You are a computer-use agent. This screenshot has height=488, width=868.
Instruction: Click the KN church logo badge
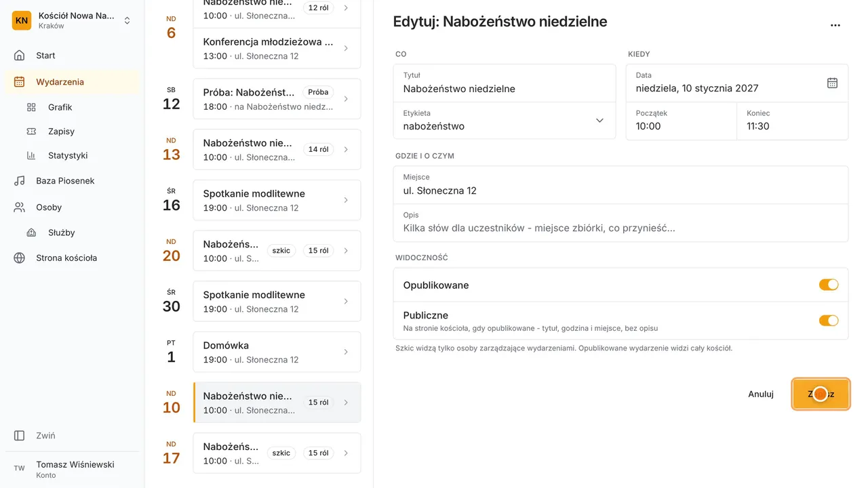[x=22, y=20]
